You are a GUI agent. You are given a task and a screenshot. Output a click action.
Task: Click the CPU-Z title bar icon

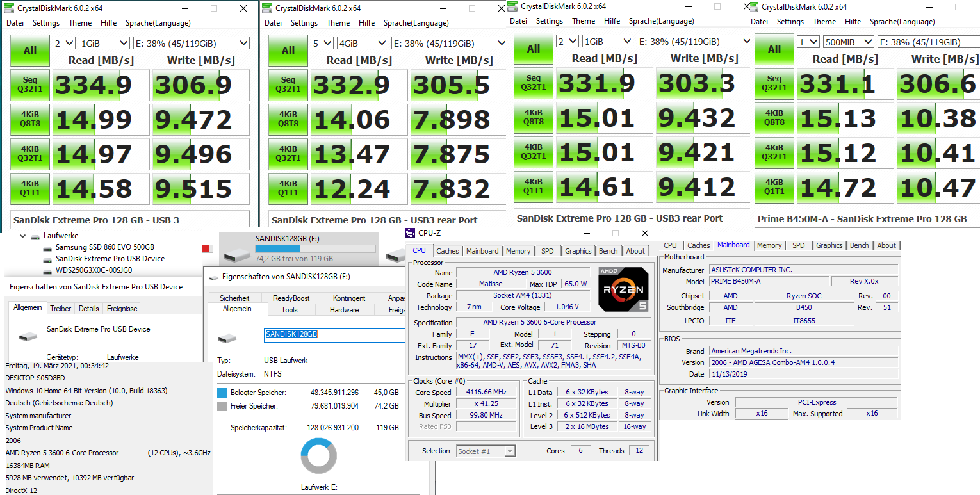coord(411,233)
